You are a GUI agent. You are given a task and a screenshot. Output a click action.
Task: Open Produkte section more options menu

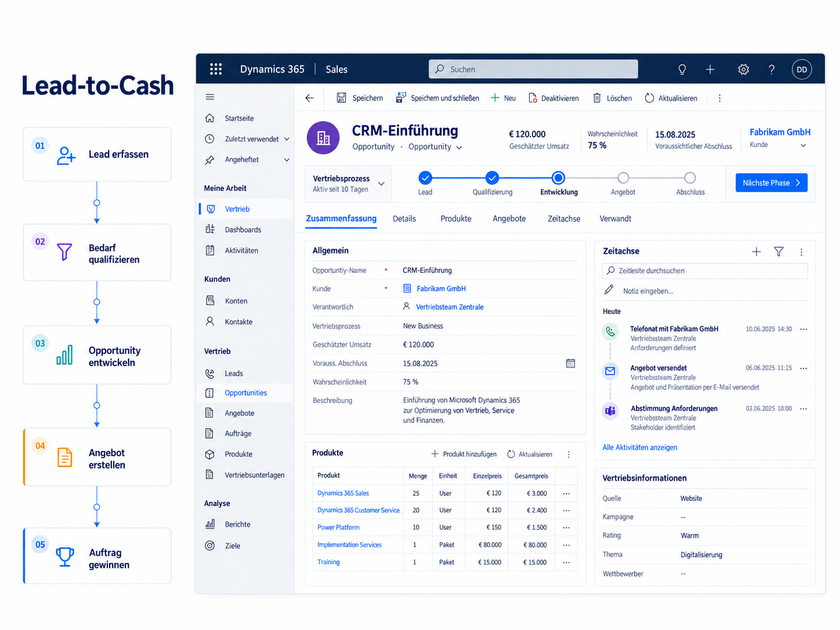click(569, 454)
